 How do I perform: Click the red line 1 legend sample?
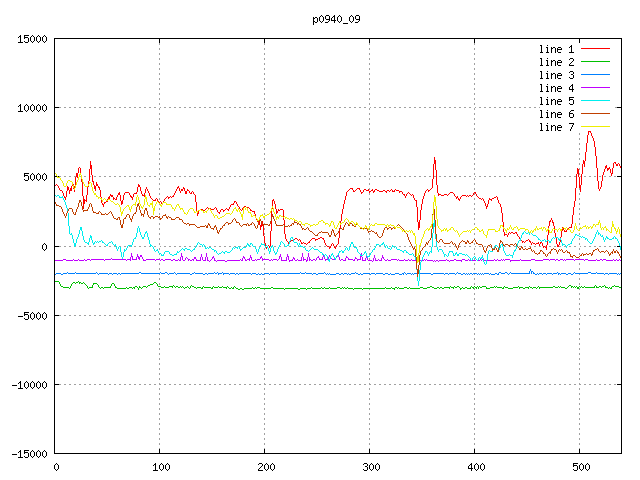point(596,49)
